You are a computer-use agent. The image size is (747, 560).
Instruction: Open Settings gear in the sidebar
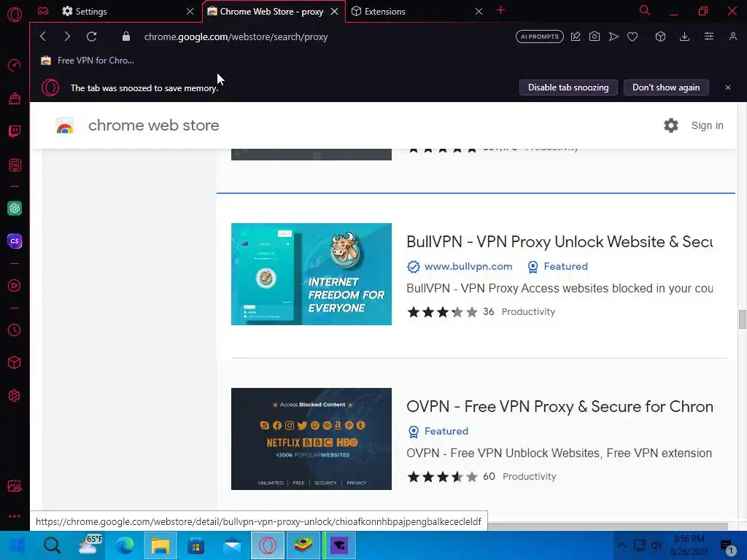[15, 396]
